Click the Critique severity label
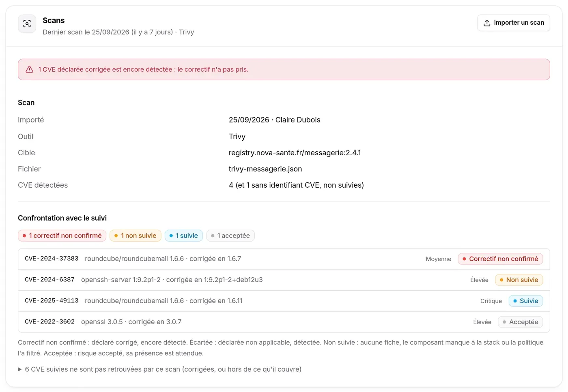Screen dimensions: 568x392 pos(491,301)
